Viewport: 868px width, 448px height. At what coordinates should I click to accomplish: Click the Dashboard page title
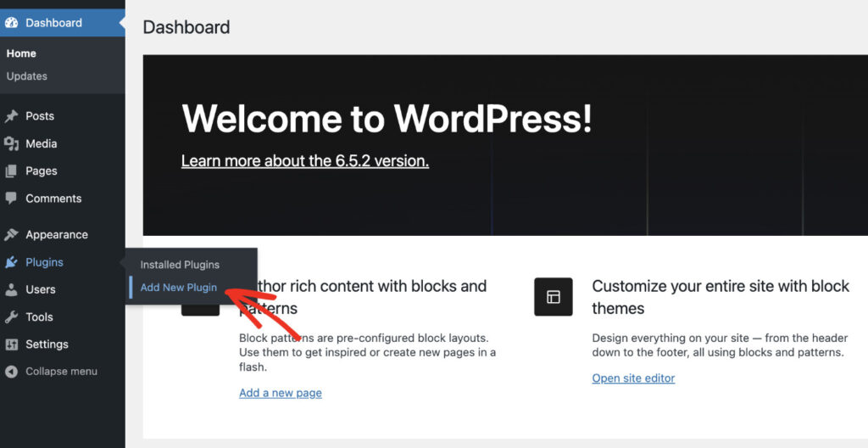(186, 27)
